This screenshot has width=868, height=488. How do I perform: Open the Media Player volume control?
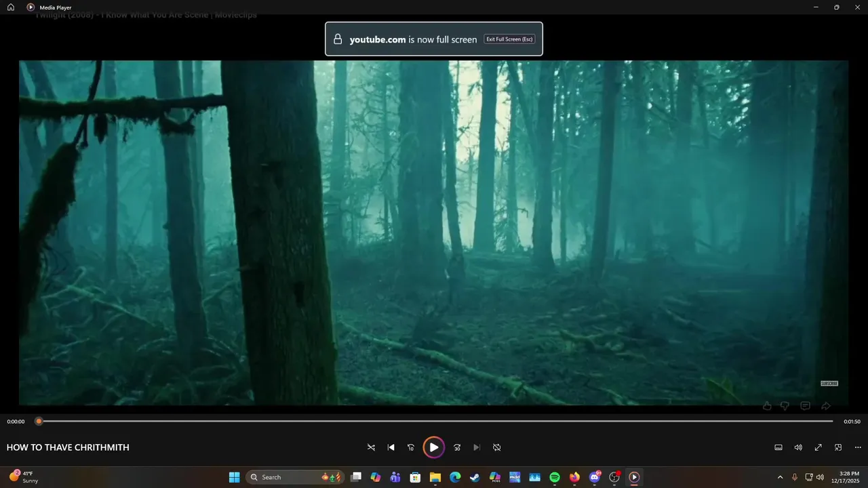tap(798, 447)
